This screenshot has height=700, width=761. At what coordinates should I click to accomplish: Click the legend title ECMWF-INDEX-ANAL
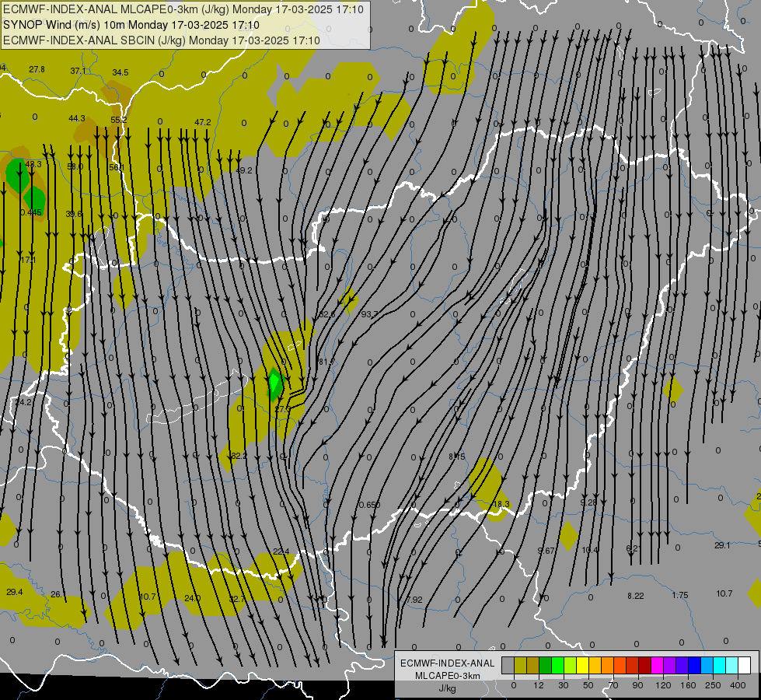[x=448, y=663]
